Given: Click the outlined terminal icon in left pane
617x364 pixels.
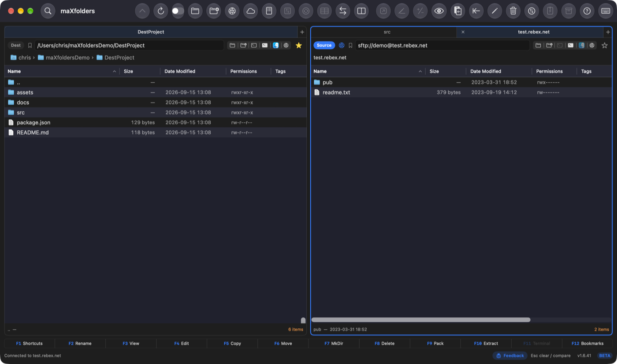Looking at the screenshot, I should (x=254, y=45).
